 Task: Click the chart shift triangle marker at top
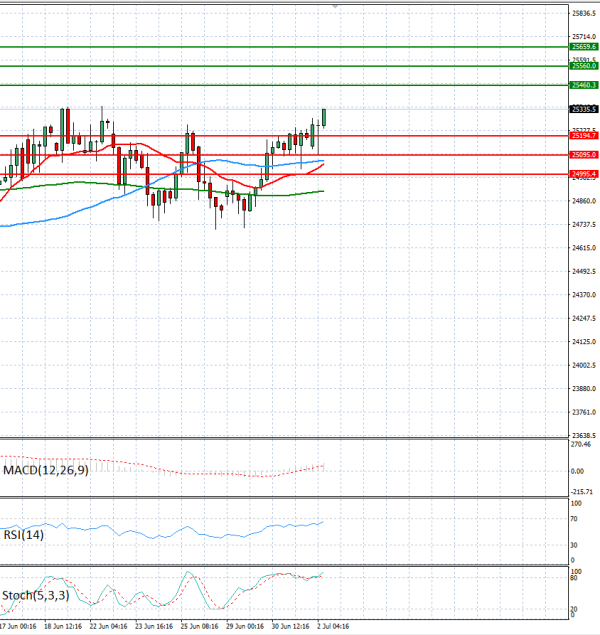pos(335,6)
